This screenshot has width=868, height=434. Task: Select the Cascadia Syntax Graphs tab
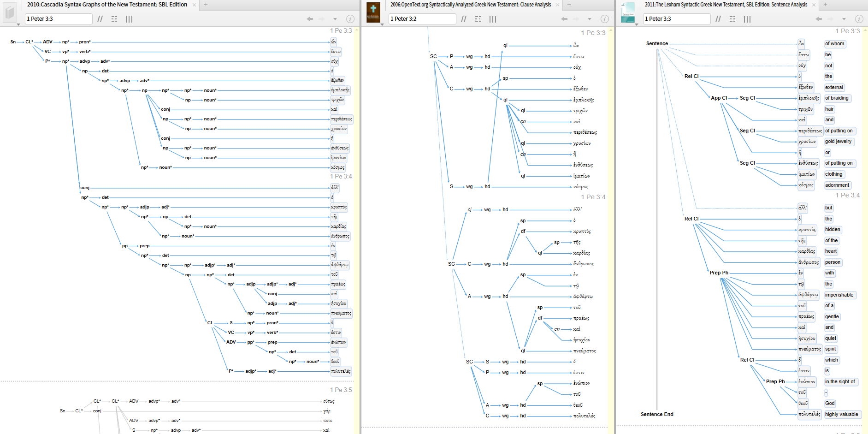(107, 5)
